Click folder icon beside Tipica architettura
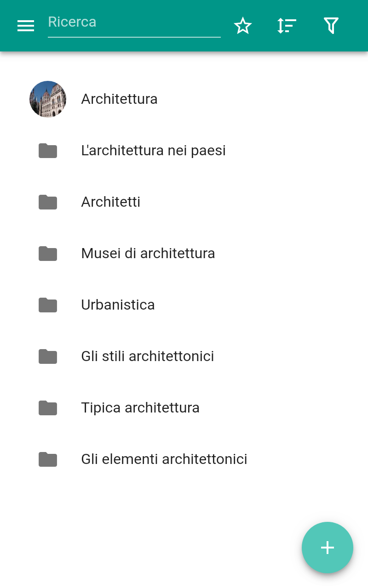Screen dimensions: 368x588 (x=48, y=408)
